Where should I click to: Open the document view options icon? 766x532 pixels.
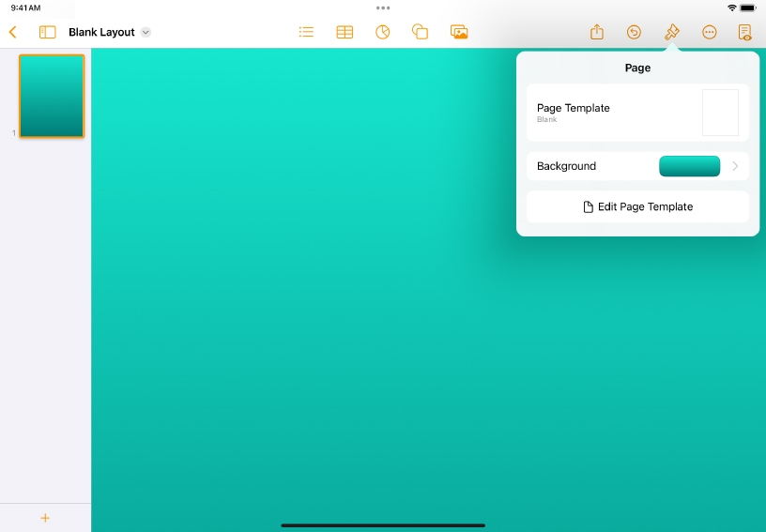pos(745,32)
